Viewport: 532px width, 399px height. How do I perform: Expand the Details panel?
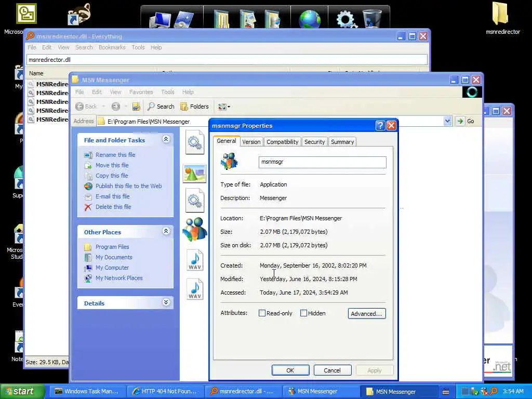[166, 302]
